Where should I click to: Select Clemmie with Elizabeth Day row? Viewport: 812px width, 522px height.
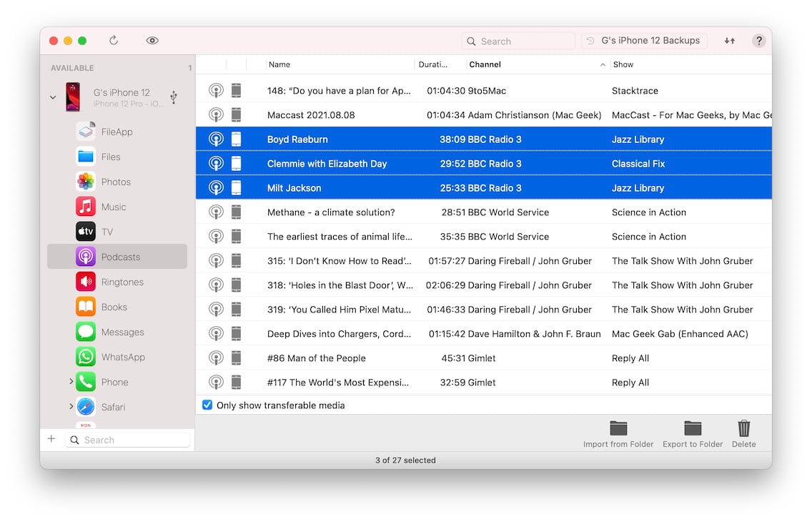pos(484,163)
